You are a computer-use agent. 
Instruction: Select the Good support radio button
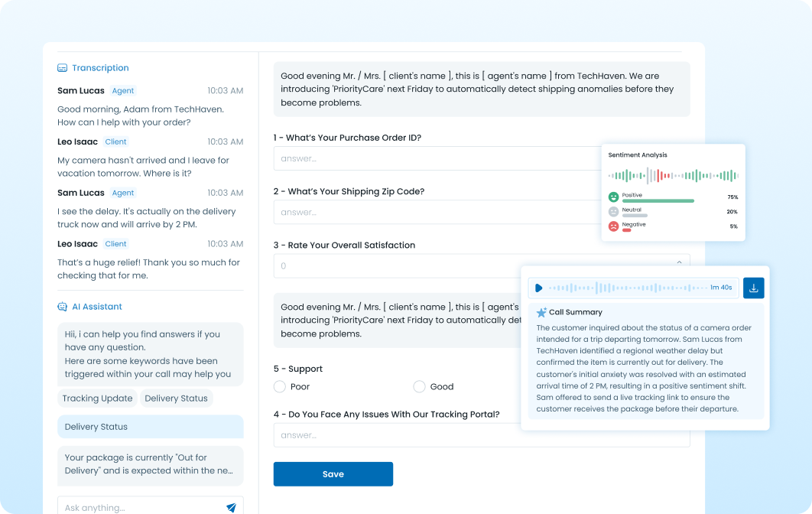[x=419, y=387]
